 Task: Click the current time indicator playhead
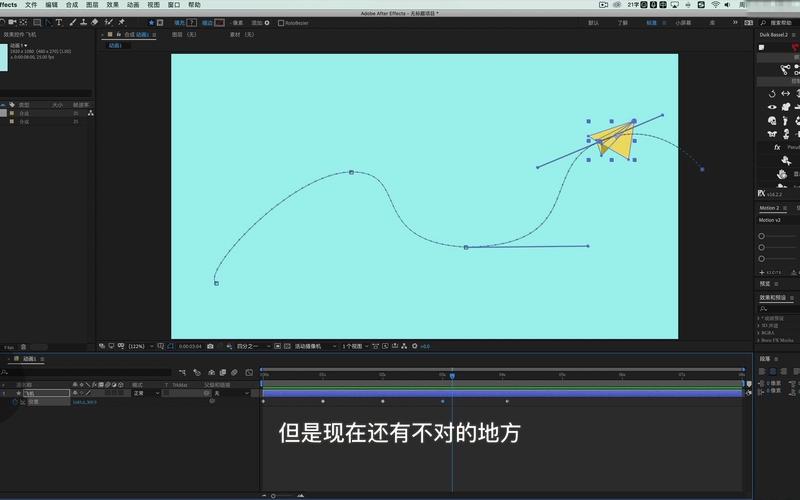coord(452,376)
